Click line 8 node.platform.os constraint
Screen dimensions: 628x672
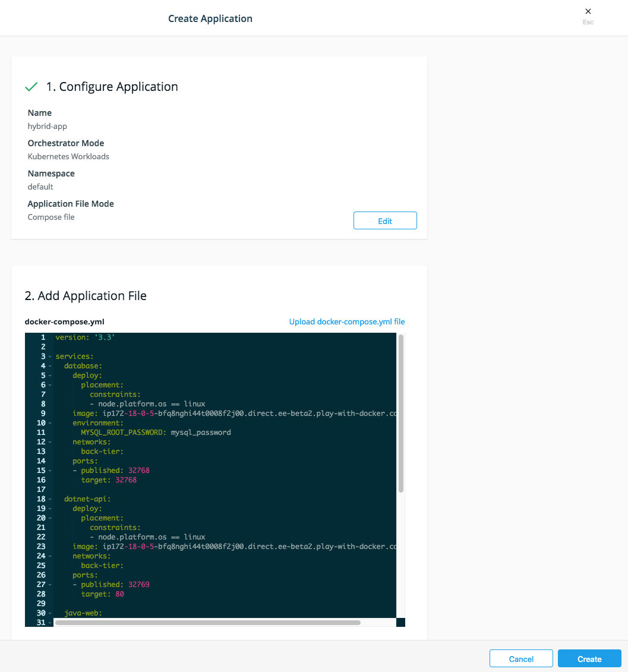click(147, 403)
